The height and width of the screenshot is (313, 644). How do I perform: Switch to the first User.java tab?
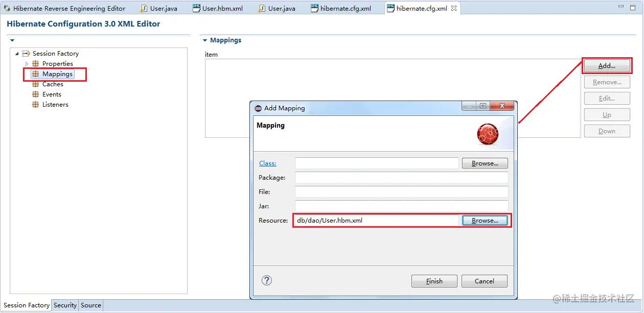click(159, 8)
